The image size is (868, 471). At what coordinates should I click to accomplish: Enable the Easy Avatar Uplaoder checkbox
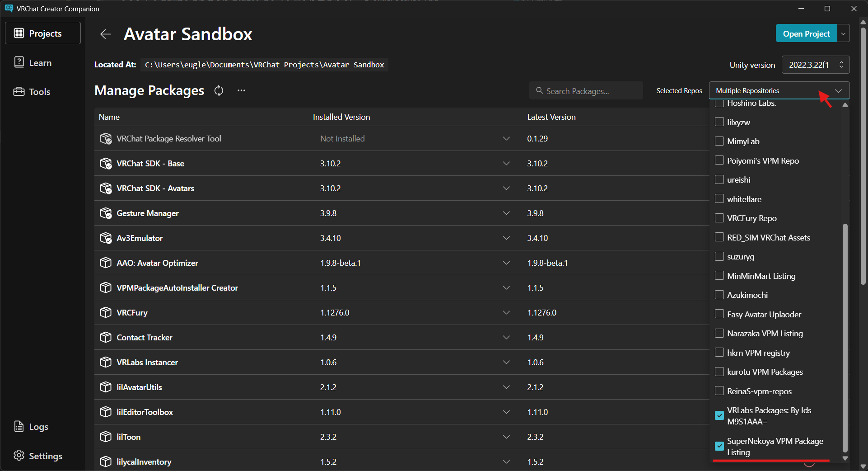pyautogui.click(x=719, y=314)
